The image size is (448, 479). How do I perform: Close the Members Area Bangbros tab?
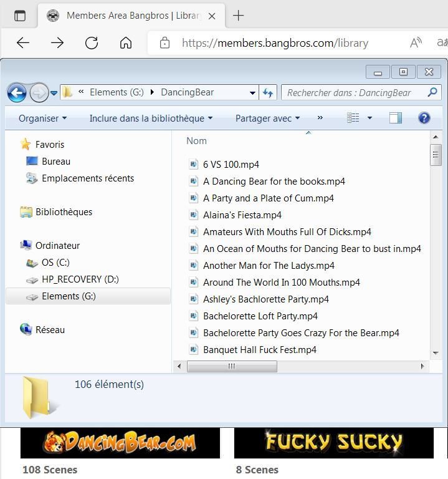pyautogui.click(x=212, y=16)
